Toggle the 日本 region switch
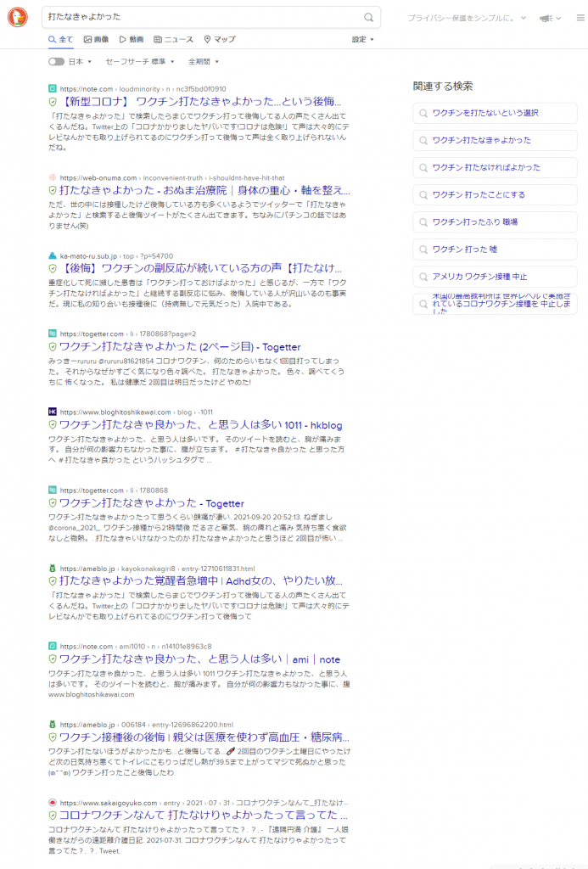 [x=56, y=62]
